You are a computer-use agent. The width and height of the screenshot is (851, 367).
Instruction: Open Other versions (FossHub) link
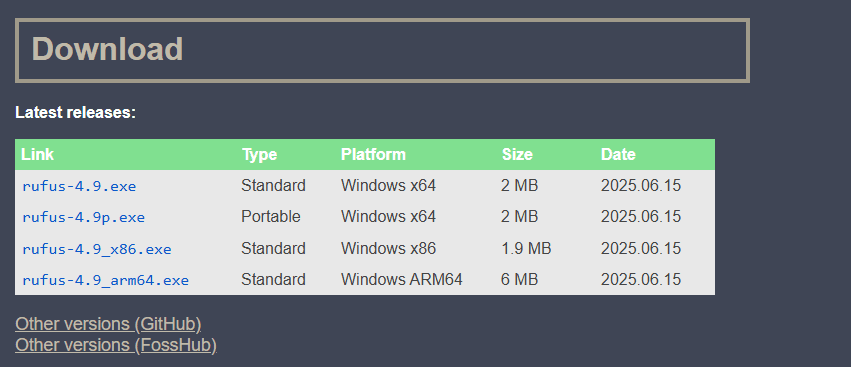116,345
